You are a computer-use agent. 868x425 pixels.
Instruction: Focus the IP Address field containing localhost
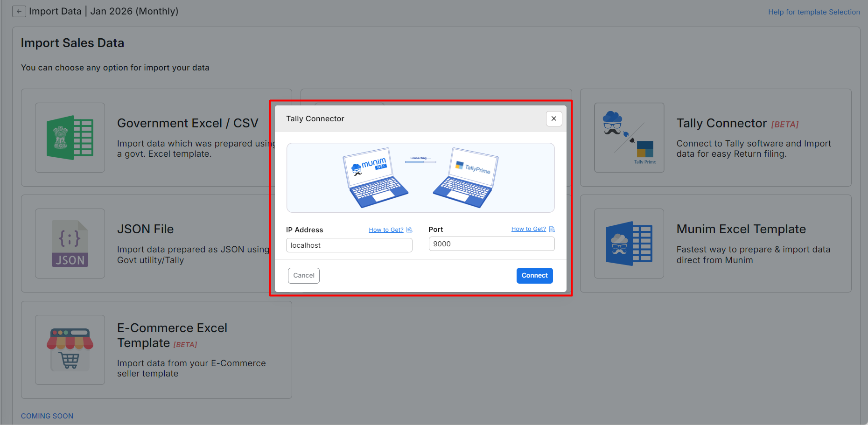click(349, 245)
